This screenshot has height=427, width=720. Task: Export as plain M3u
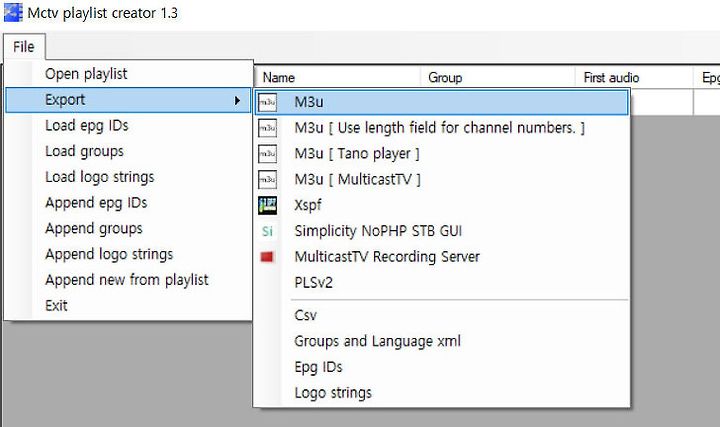442,102
